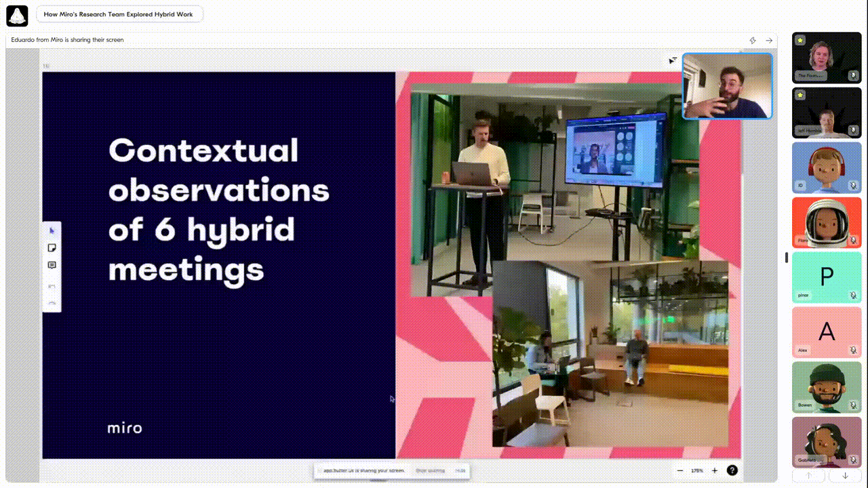Image resolution: width=868 pixels, height=488 pixels.
Task: Select the cursor tool in Miro toolbar
Action: (52, 231)
